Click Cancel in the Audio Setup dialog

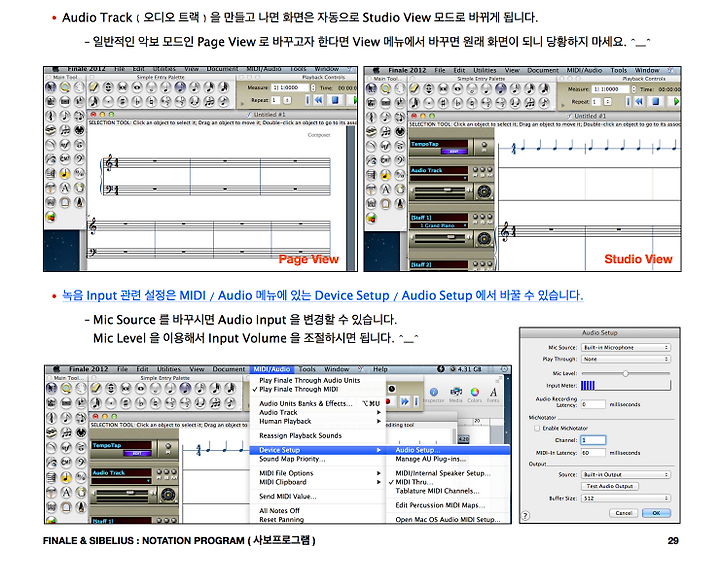[624, 513]
